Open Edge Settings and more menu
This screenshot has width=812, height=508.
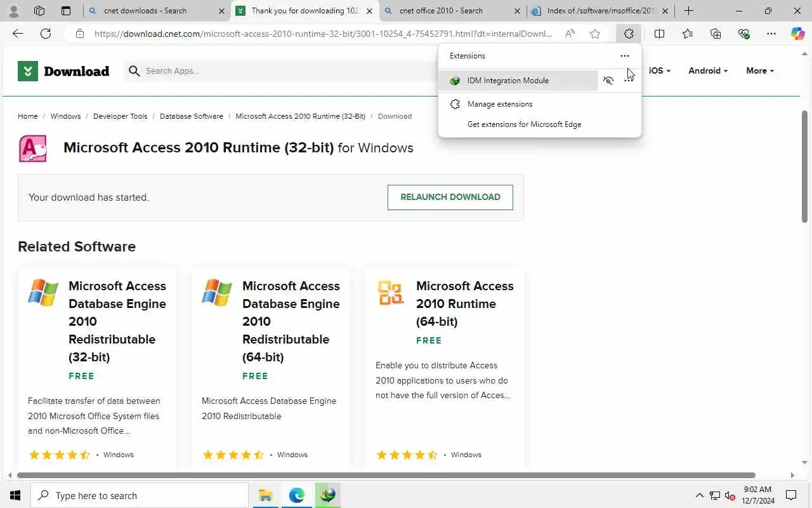tap(771, 34)
